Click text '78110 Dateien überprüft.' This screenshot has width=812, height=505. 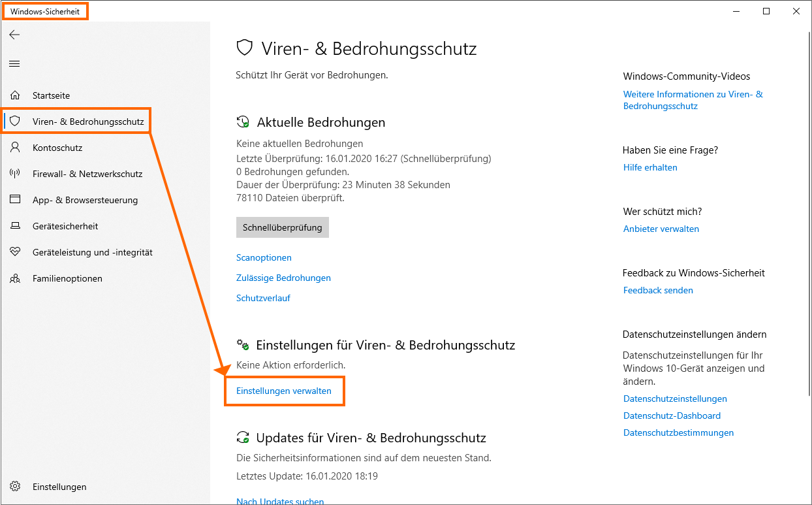click(290, 198)
